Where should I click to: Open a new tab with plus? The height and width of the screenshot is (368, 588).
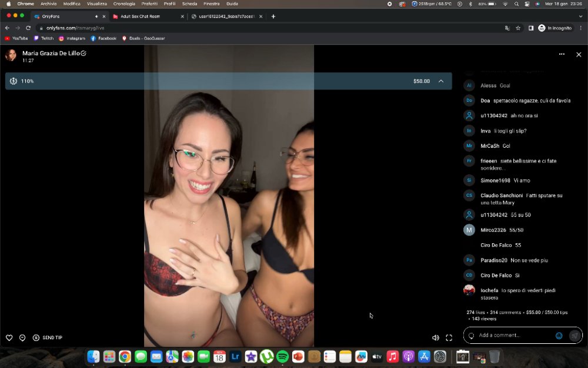click(273, 16)
